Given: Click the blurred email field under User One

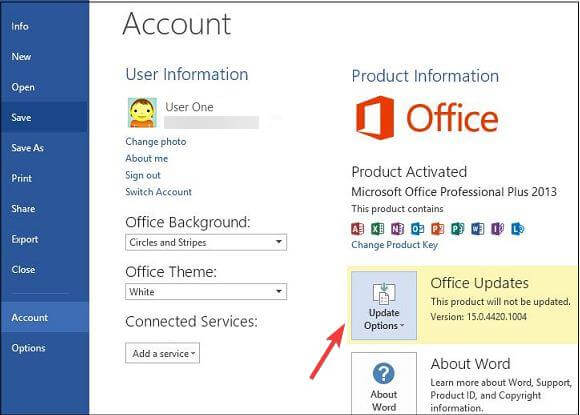Looking at the screenshot, I should tap(211, 122).
